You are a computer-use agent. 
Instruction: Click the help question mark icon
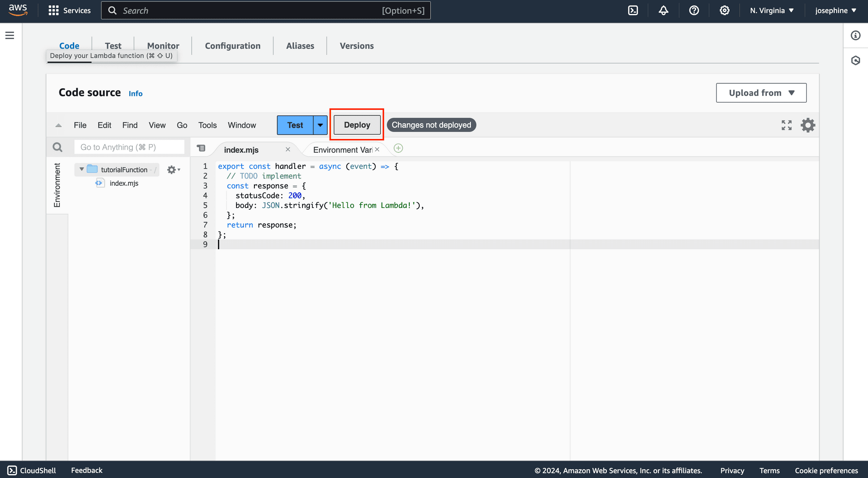pyautogui.click(x=694, y=10)
